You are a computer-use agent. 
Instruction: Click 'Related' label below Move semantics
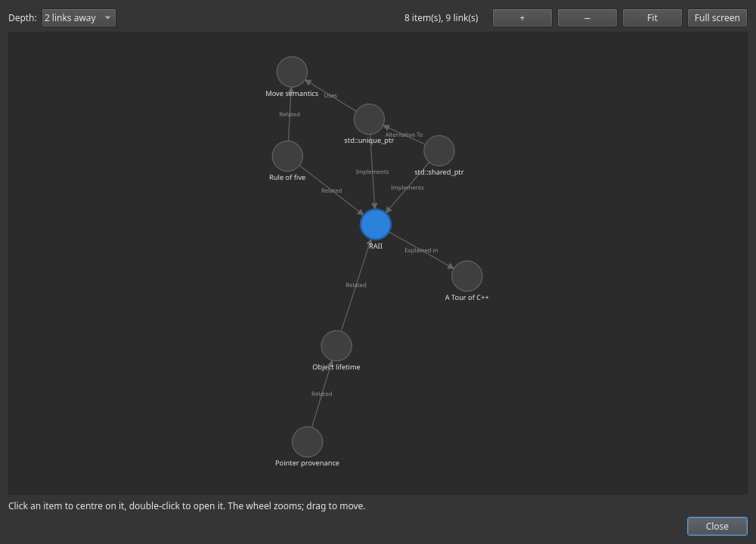click(290, 114)
